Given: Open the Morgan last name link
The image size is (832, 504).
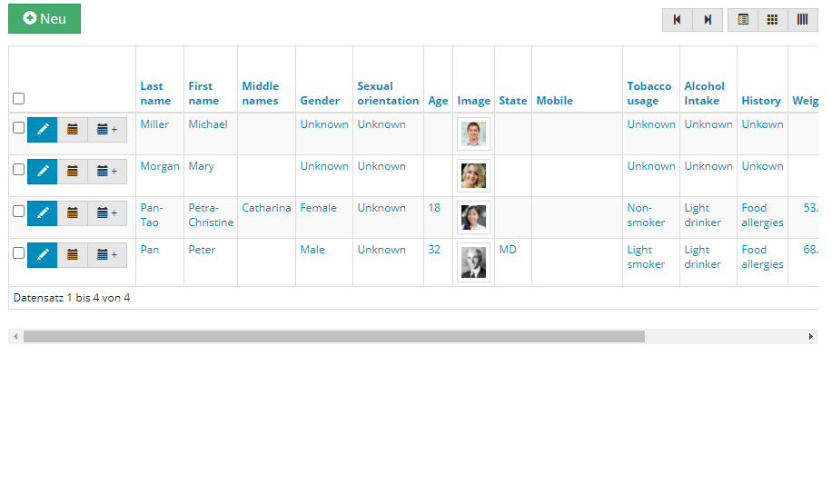Looking at the screenshot, I should click(x=160, y=166).
